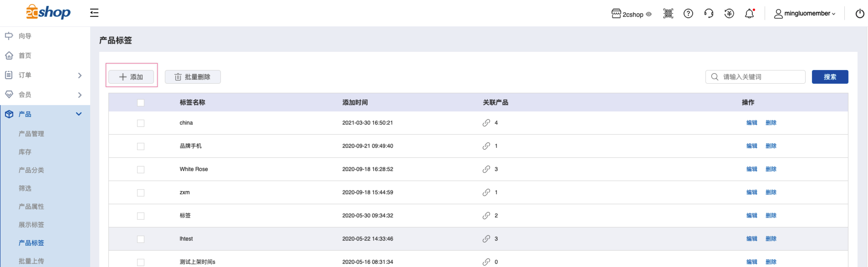Edit the lhtest tag
The image size is (868, 267).
coord(751,239)
